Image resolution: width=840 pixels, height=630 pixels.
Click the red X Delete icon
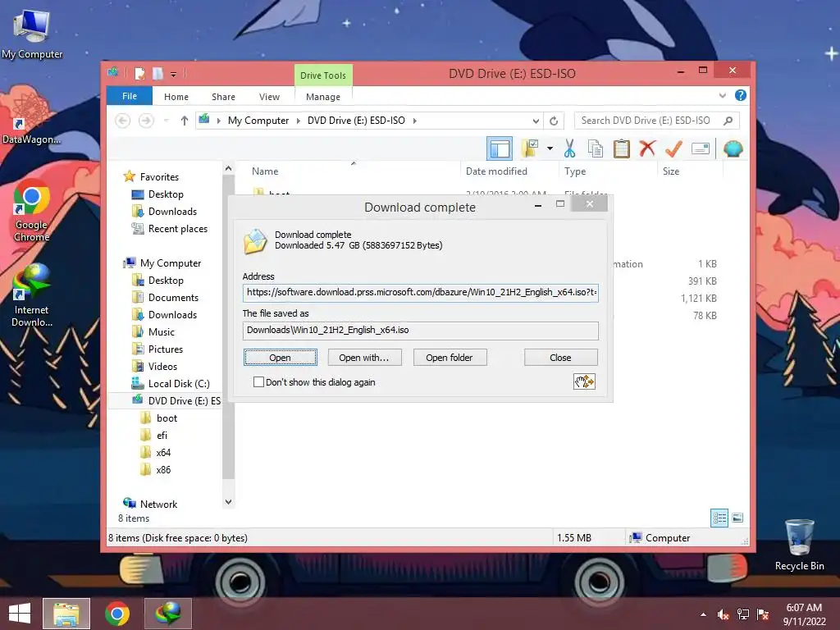coord(647,148)
